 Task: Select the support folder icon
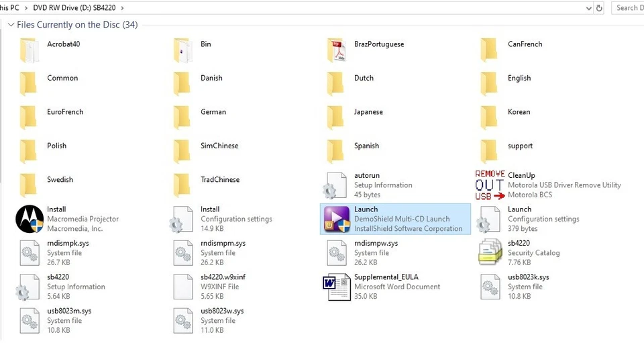tap(489, 151)
